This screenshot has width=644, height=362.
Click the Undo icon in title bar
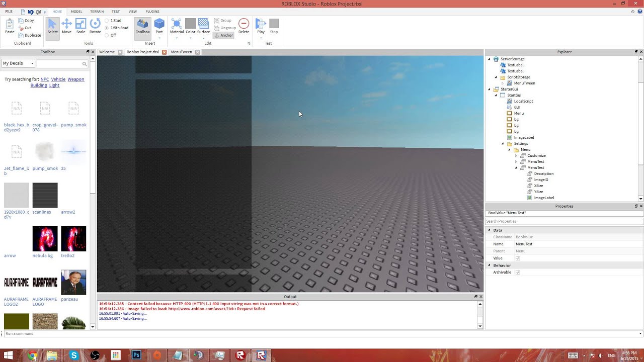click(31, 12)
